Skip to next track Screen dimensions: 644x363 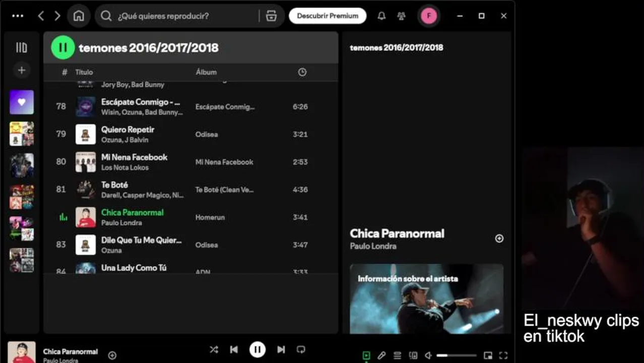pyautogui.click(x=281, y=349)
